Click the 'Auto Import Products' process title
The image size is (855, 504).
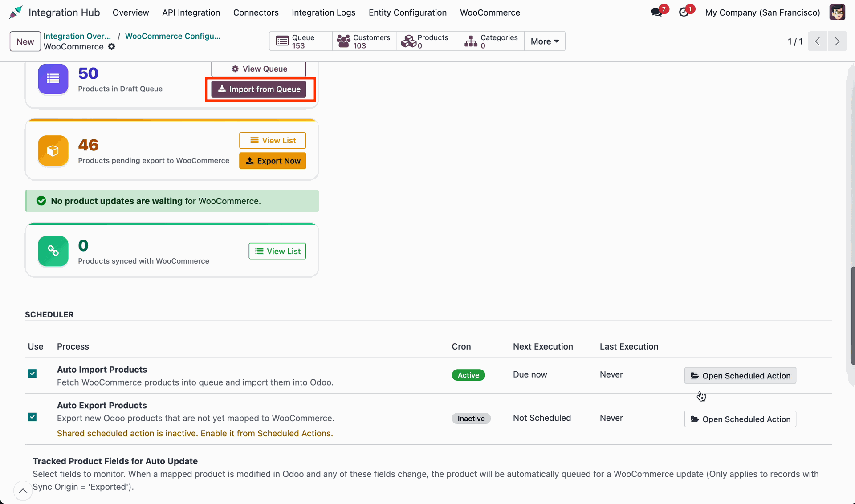tap(102, 370)
